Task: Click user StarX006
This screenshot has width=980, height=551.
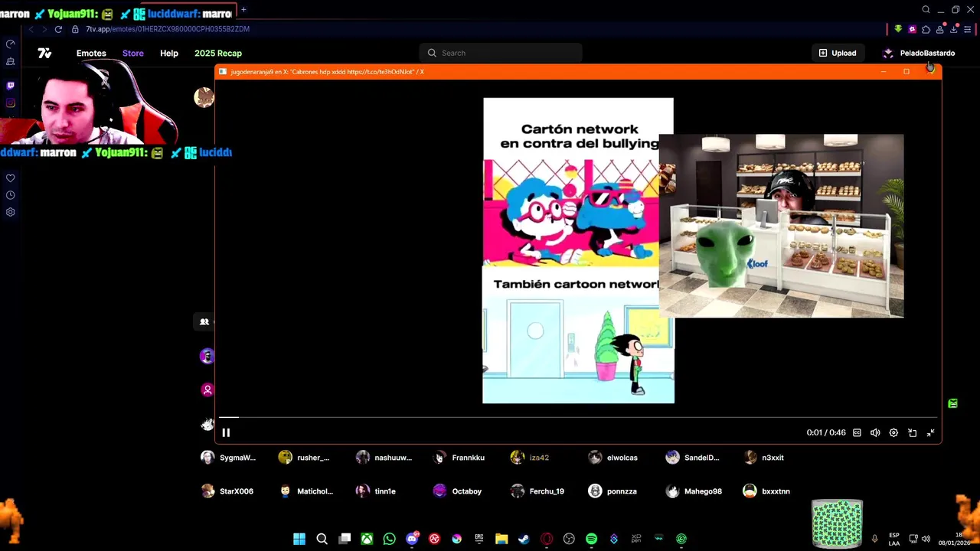Action: (x=227, y=491)
